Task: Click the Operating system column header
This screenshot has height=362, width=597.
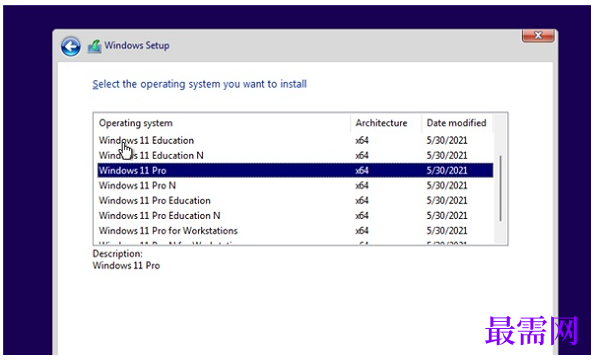Action: click(223, 123)
